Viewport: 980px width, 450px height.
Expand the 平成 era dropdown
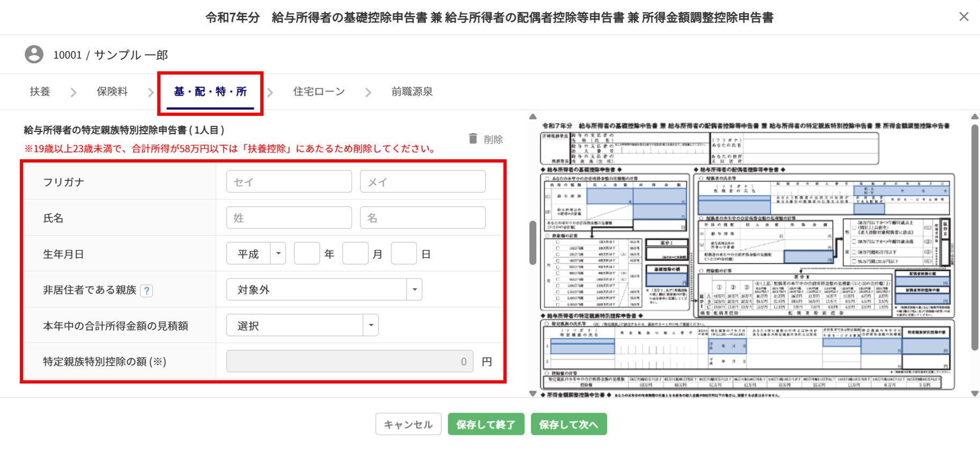(256, 254)
